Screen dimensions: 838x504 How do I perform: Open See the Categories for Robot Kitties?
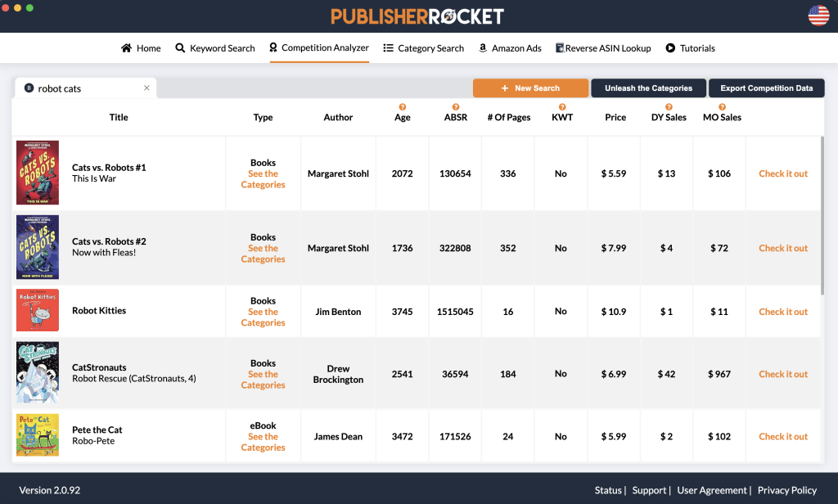(x=263, y=317)
